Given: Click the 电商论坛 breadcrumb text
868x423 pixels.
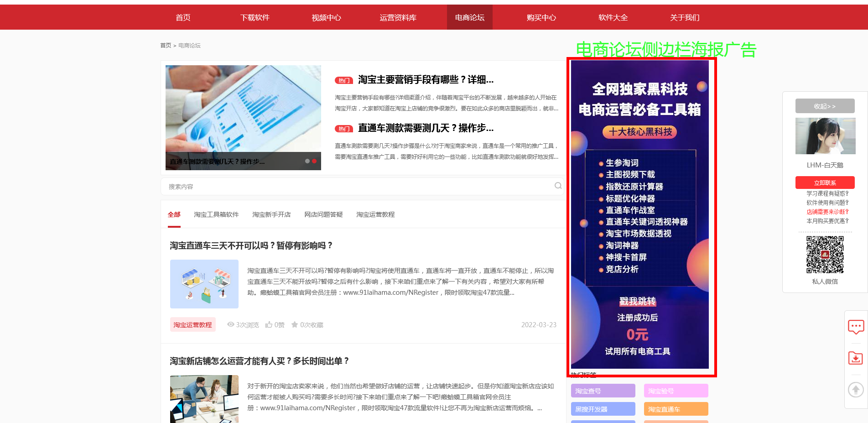Looking at the screenshot, I should tap(189, 46).
